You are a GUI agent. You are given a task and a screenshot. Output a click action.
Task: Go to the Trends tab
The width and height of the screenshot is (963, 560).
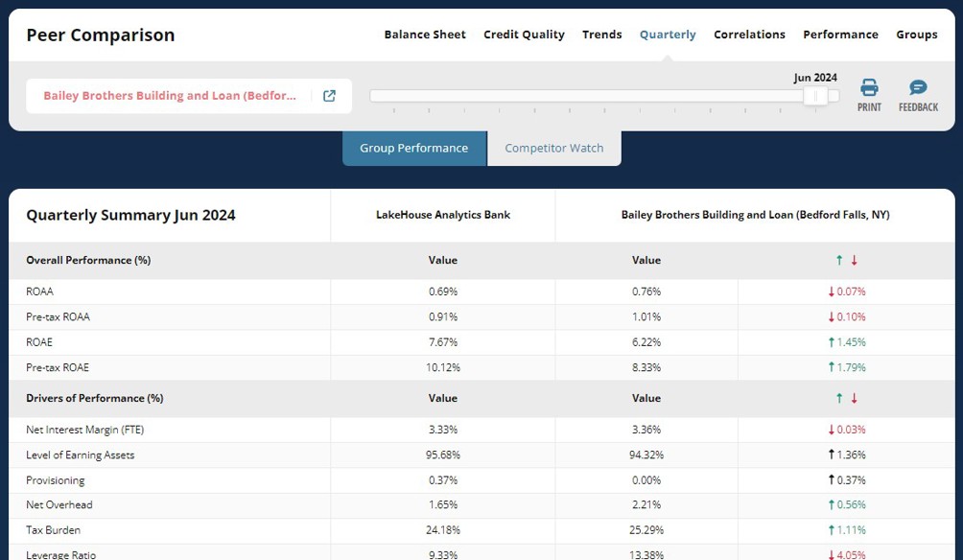602,35
